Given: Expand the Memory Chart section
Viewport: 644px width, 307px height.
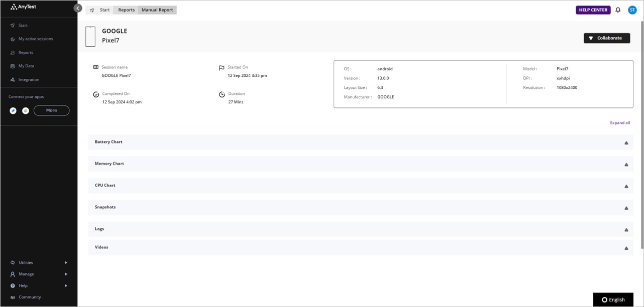Looking at the screenshot, I should pos(361,164).
